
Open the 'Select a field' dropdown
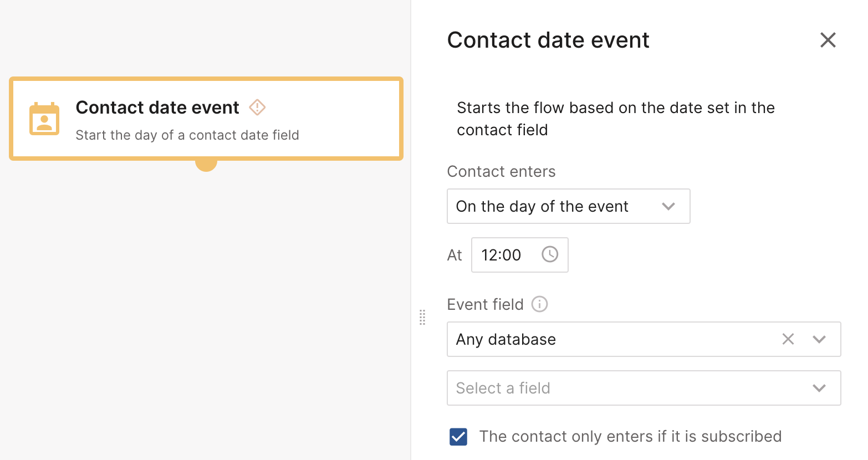pos(632,388)
